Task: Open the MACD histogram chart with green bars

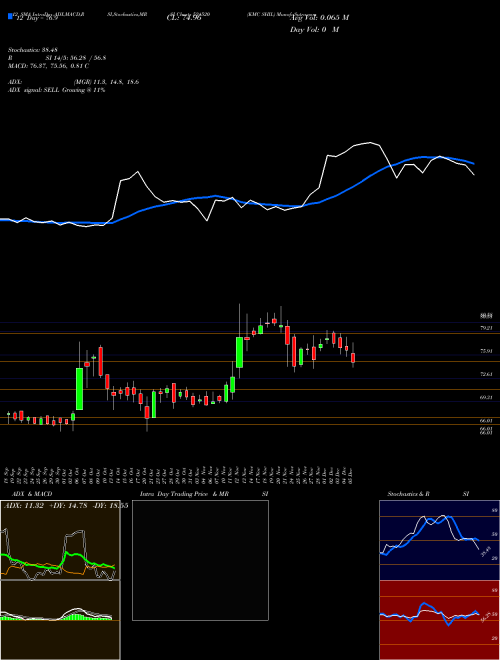Action: [60, 620]
